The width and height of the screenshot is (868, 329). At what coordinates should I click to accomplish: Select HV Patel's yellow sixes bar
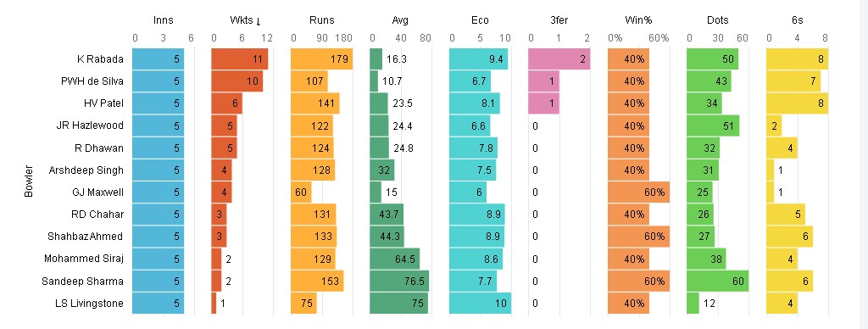(797, 103)
